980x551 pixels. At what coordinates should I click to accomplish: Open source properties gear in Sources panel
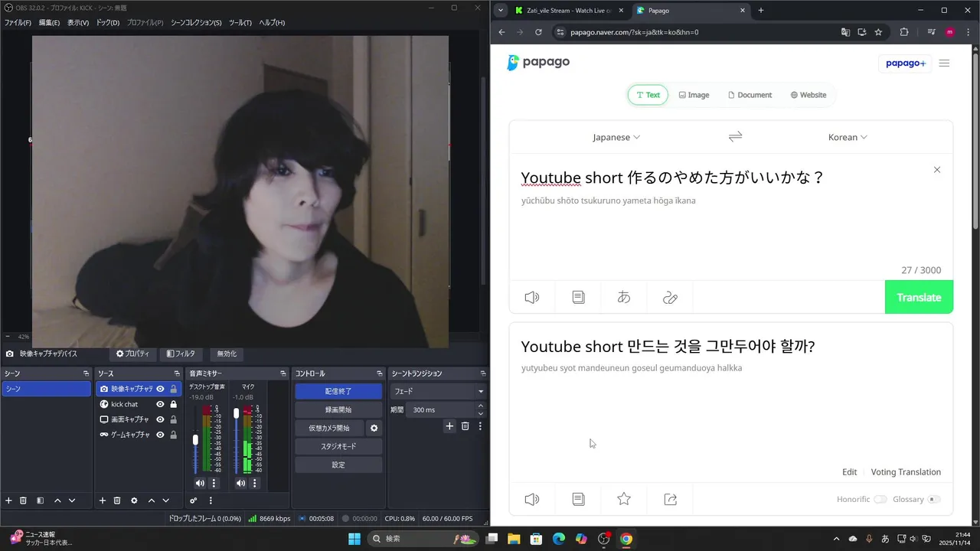click(x=134, y=500)
